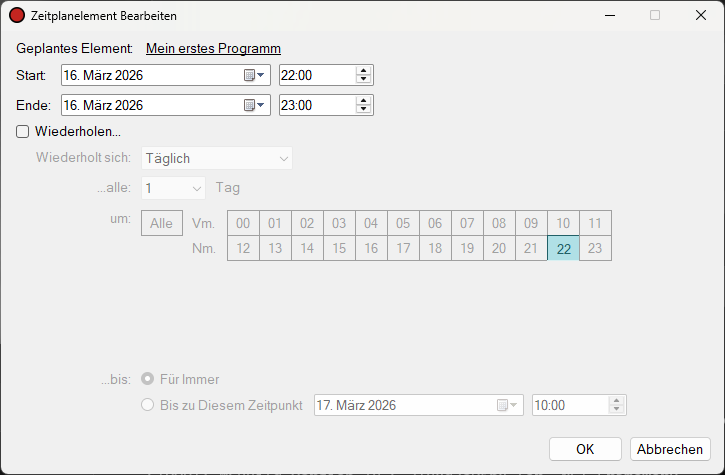Toggle hour 14 in the Nm. row
725x475 pixels.
pos(307,248)
